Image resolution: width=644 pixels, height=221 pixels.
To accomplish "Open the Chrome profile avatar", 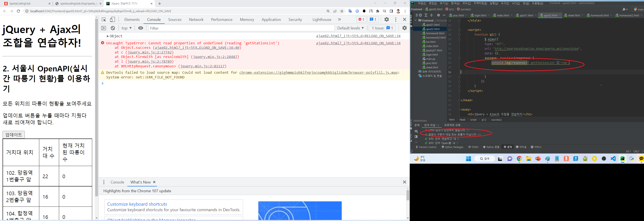I will [398, 11].
